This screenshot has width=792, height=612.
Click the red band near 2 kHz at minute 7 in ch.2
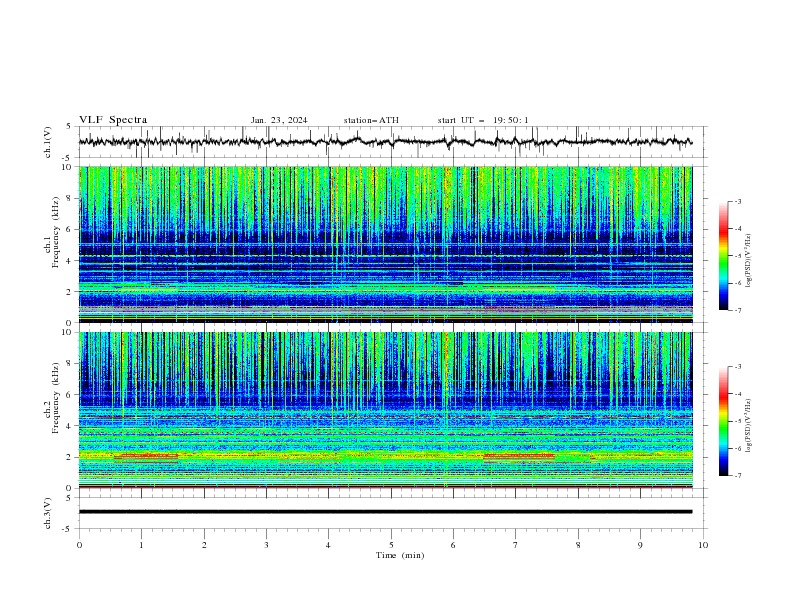pyautogui.click(x=519, y=456)
